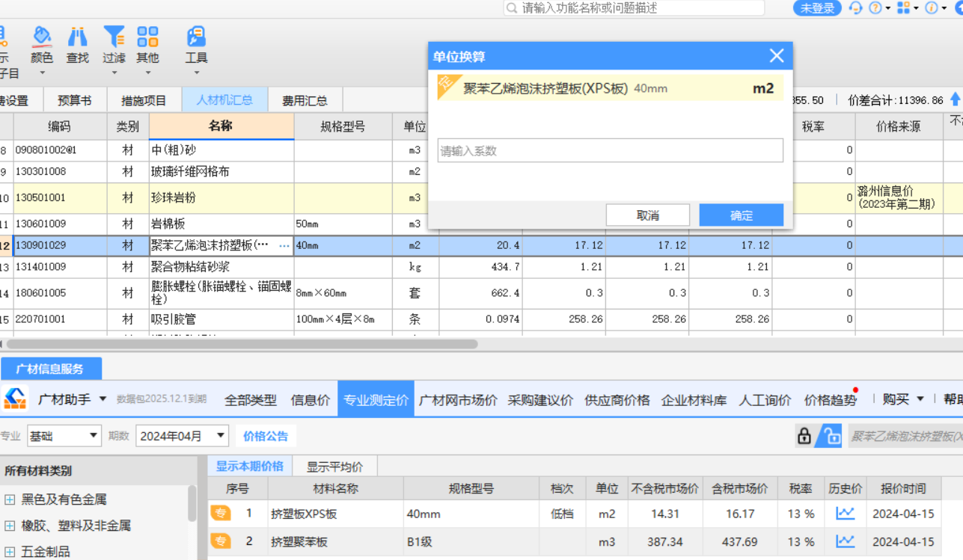Switch to the 人材机汇总 tab
This screenshot has width=963, height=560.
(x=224, y=100)
